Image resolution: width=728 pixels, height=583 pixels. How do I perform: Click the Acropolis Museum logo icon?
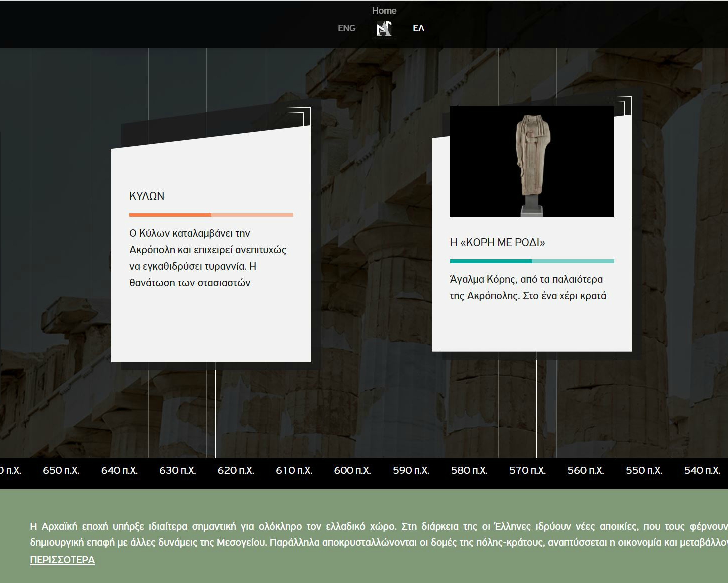point(384,29)
